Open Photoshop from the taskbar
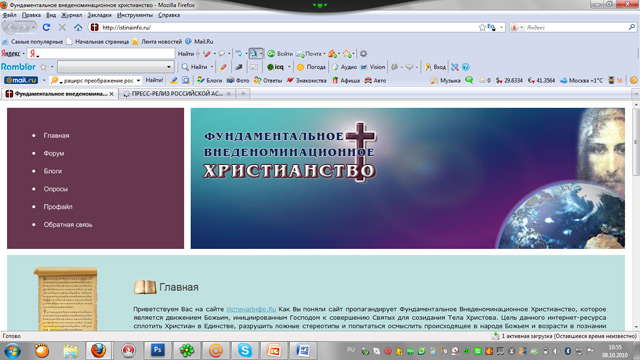640x360 pixels. pos(158,351)
